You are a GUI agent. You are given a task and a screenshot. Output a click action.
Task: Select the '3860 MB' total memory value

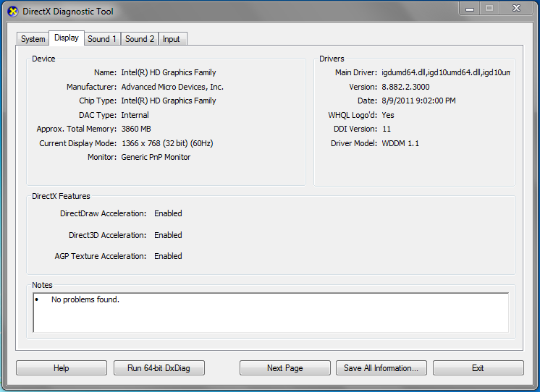coord(136,129)
